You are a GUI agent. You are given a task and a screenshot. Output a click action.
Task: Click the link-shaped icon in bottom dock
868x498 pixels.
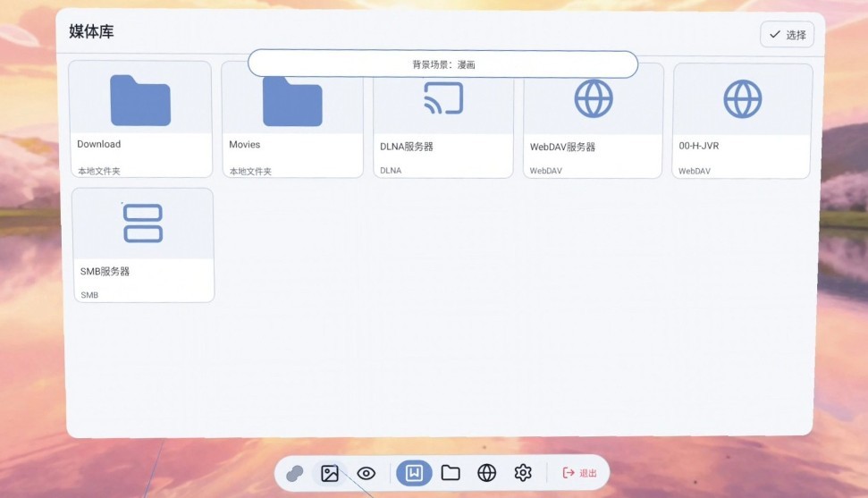tap(294, 474)
